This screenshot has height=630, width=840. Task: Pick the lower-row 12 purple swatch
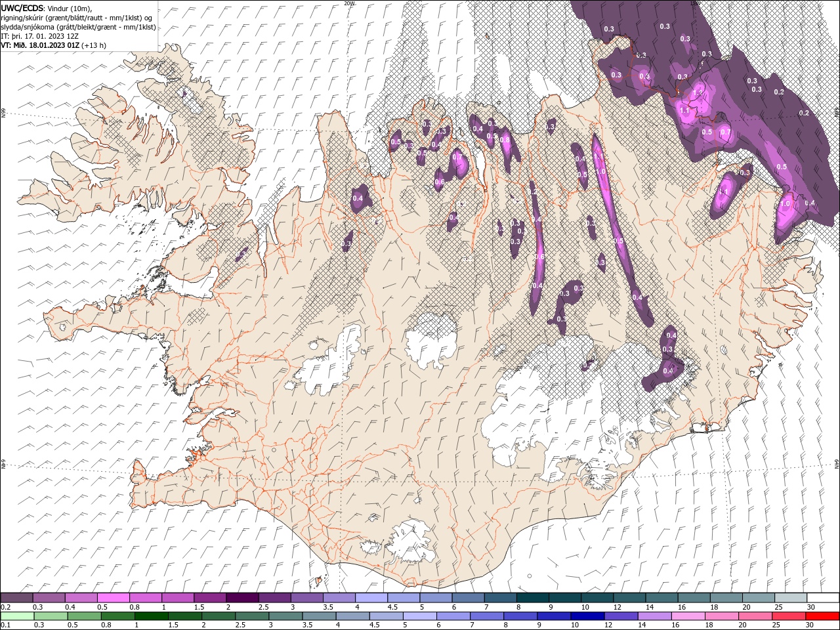click(x=621, y=616)
